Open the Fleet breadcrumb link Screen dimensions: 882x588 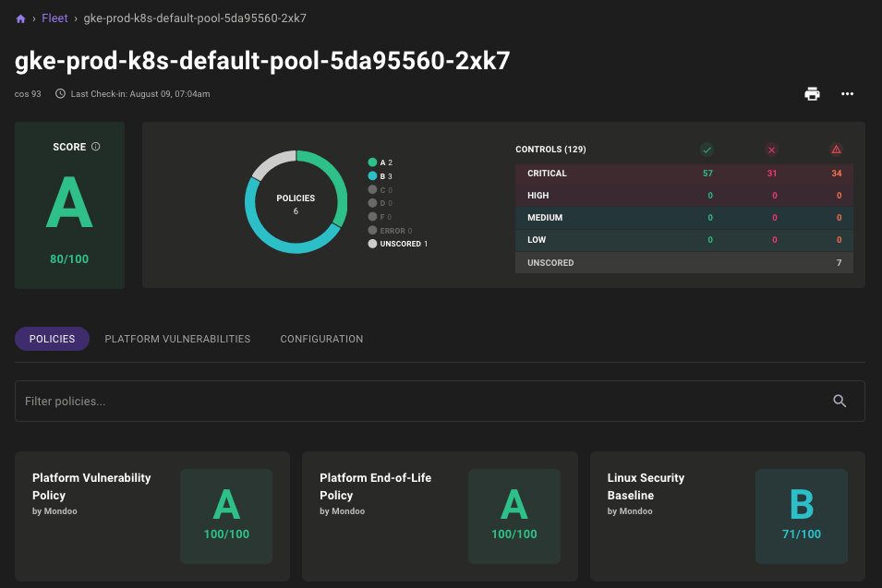54,18
